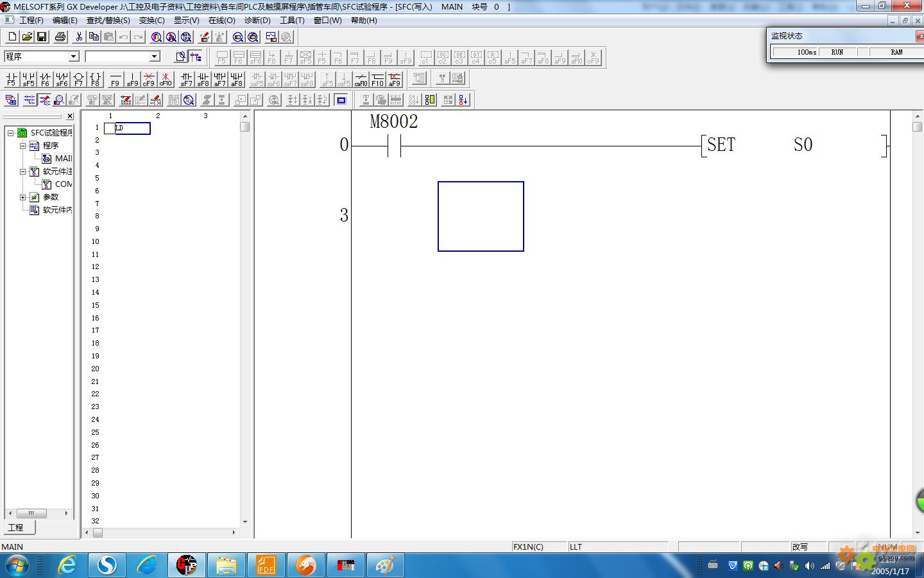924x578 pixels.
Task: Insert rising pulse contact sF7
Action: point(186,80)
